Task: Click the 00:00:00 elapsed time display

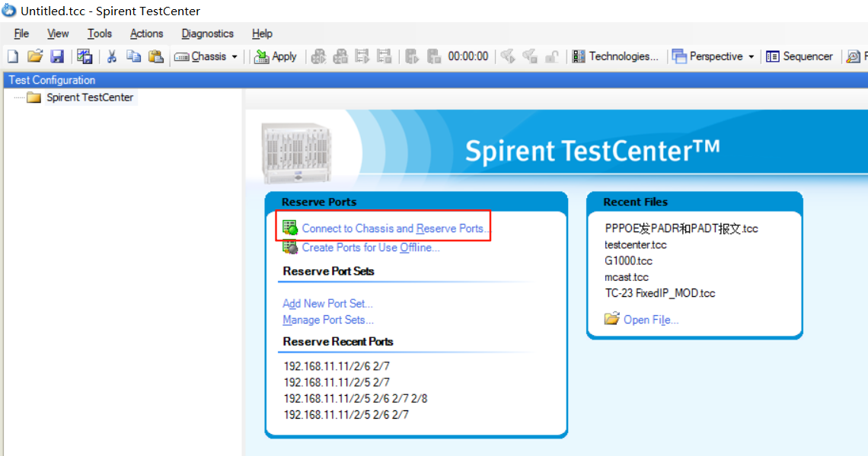Action: [x=468, y=56]
